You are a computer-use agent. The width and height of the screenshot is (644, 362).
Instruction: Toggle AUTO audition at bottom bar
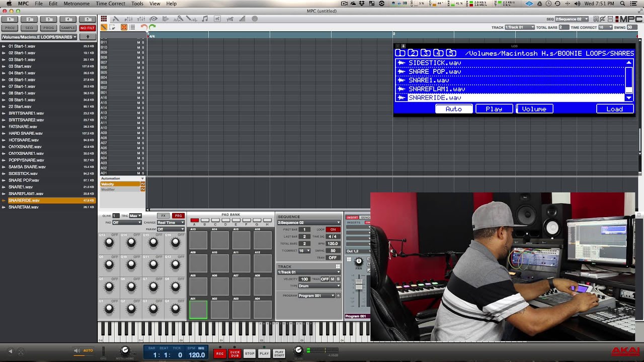(88, 350)
